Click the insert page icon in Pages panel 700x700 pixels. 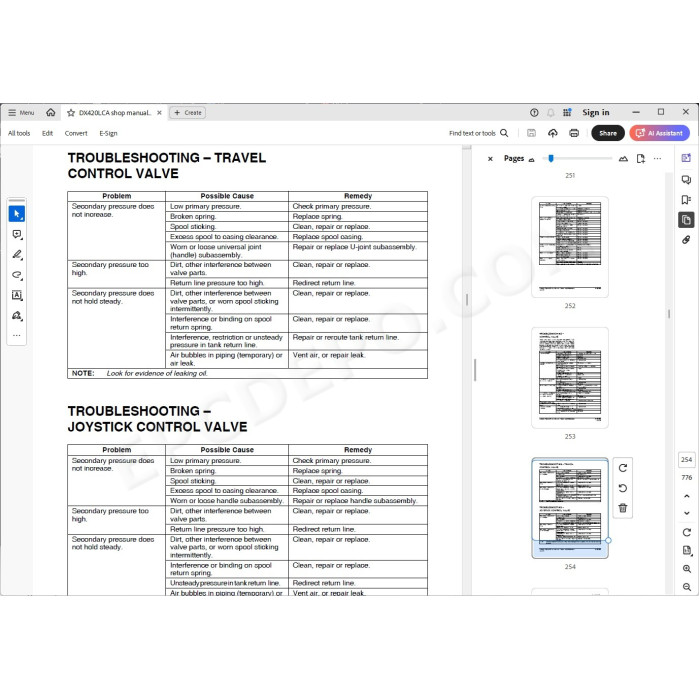point(641,158)
